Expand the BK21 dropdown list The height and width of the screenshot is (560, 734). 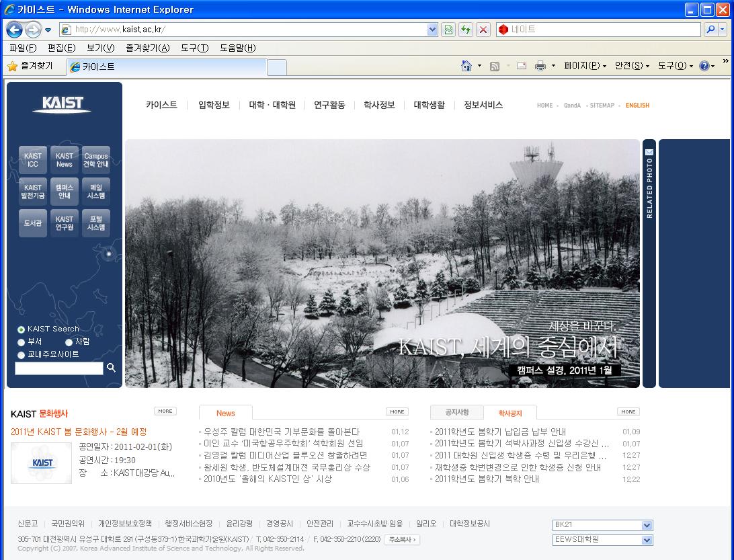click(647, 525)
